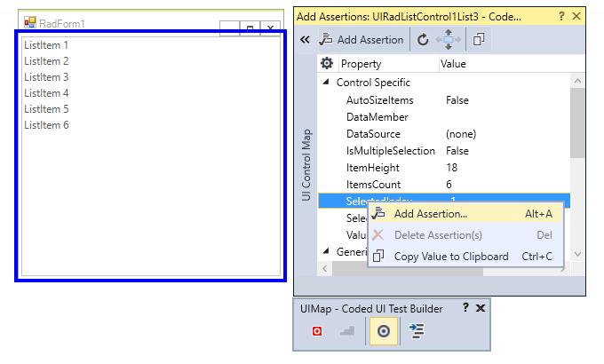The height and width of the screenshot is (364, 604).
Task: Collapse the Generic property group triangle
Action: tap(326, 251)
